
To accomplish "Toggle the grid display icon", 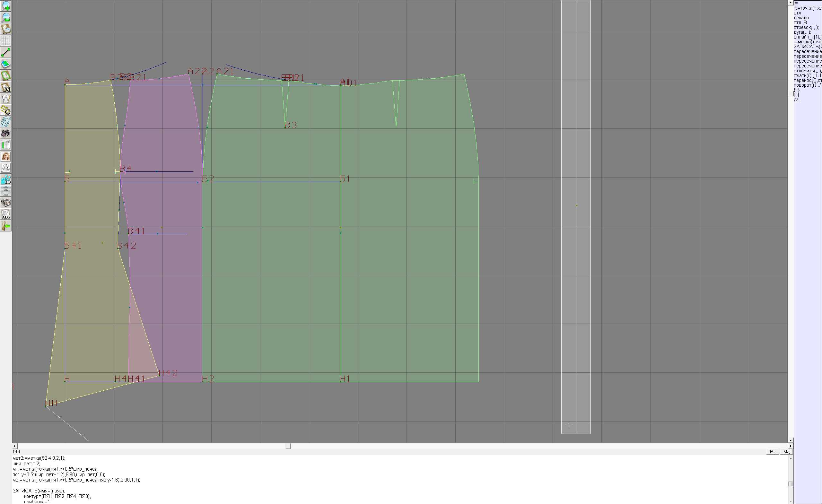I will coord(6,41).
